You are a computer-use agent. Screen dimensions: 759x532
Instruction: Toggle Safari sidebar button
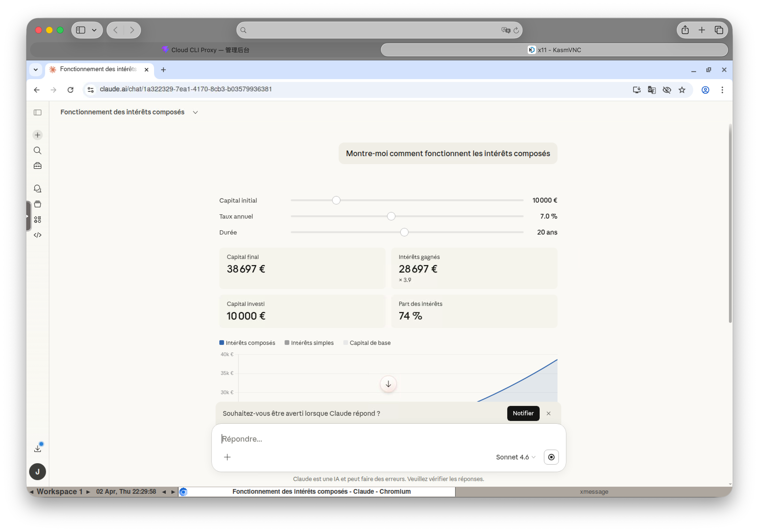coord(81,30)
